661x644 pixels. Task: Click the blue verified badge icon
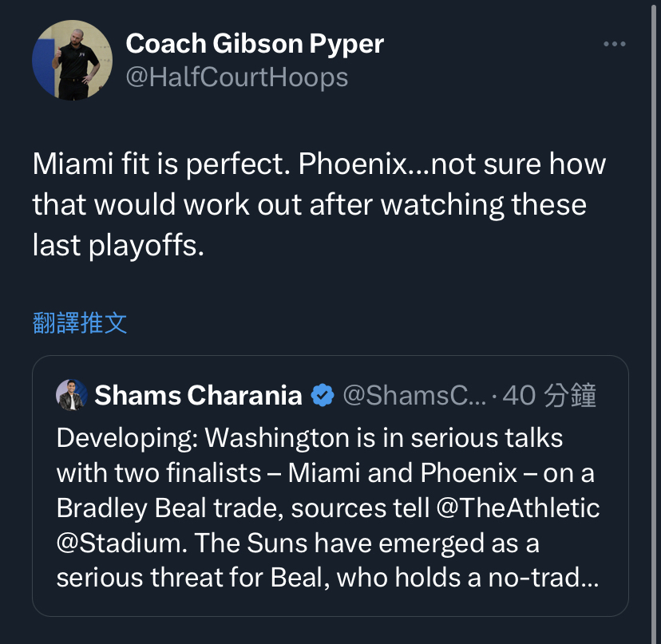pos(323,395)
